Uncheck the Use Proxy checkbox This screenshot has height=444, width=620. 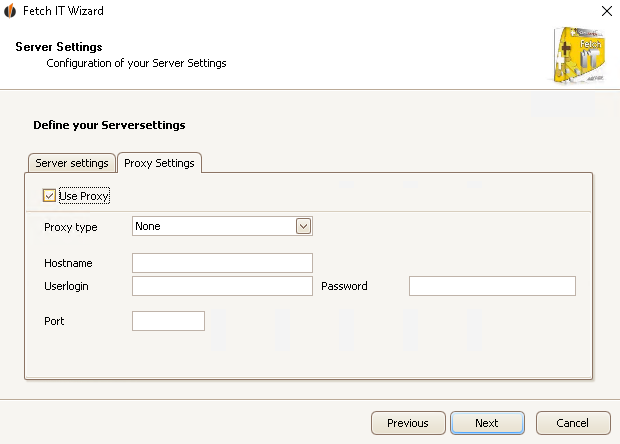click(x=49, y=195)
